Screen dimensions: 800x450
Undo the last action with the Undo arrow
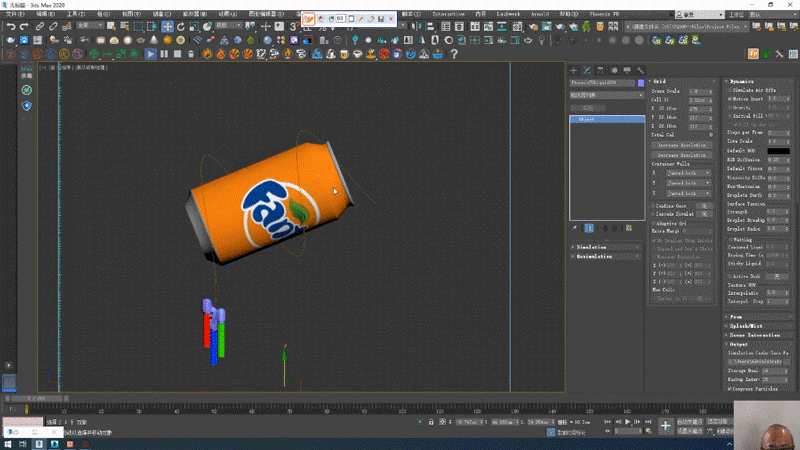click(x=11, y=27)
